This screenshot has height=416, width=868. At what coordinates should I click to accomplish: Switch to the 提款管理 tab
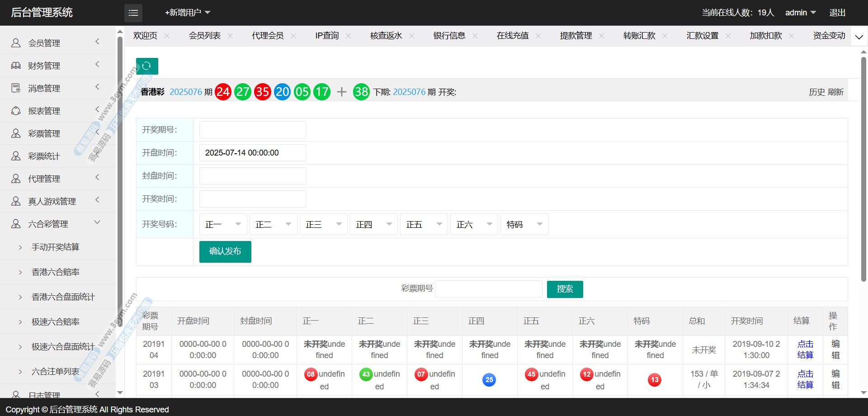576,36
